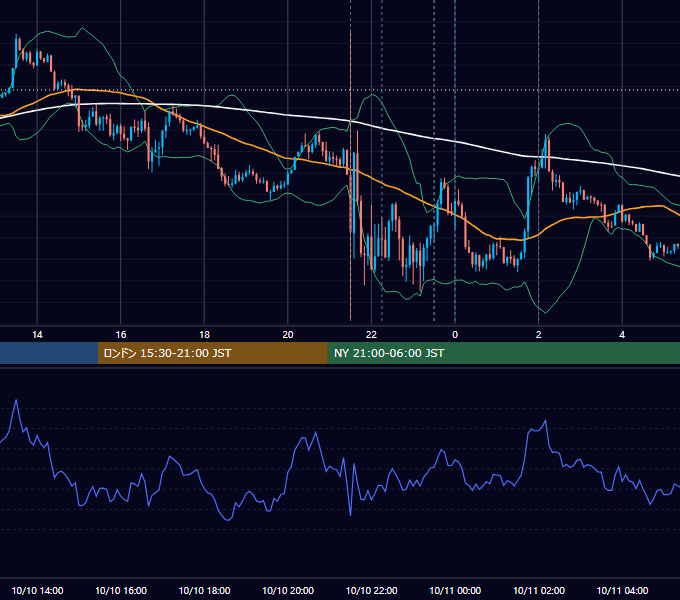Viewport: 680px width, 600px height.
Task: Click hour label 20 on price chart axis
Action: click(x=288, y=335)
